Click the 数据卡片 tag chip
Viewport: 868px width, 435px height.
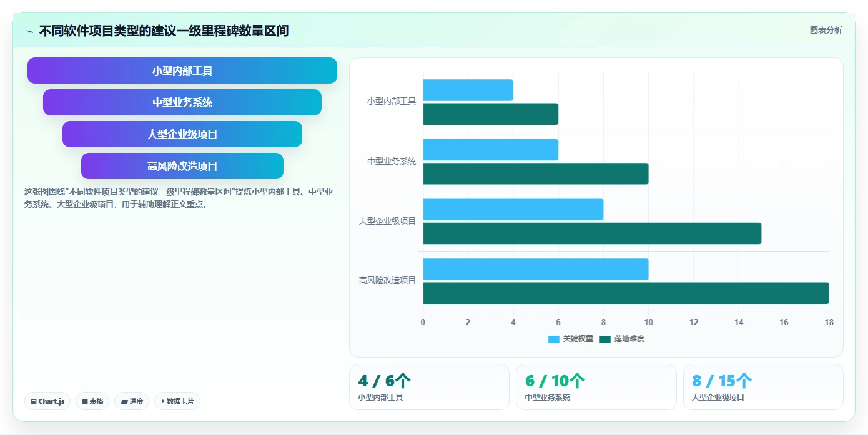pyautogui.click(x=177, y=401)
